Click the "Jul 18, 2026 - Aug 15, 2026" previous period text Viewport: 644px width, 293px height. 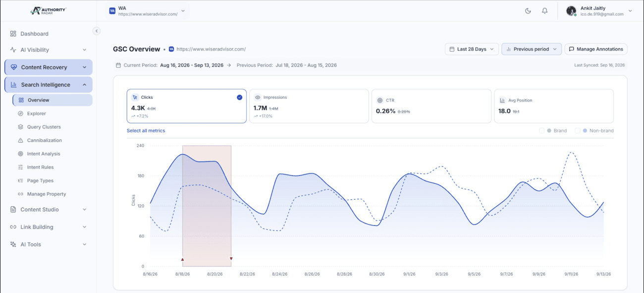[305, 65]
